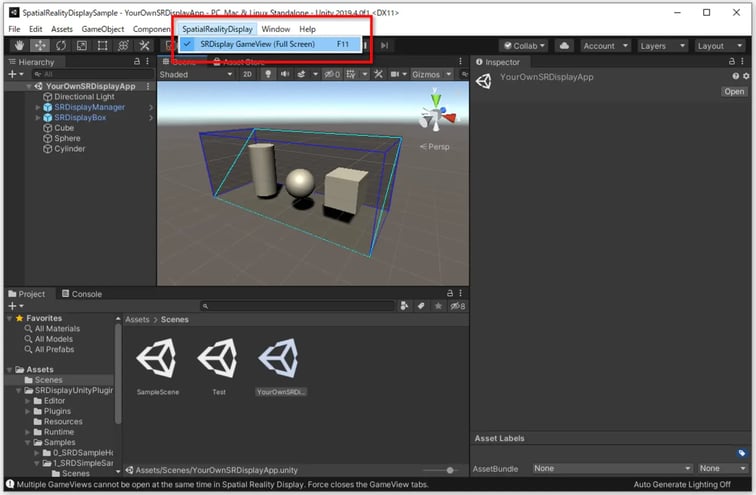Open the Gizmos dropdown
Image resolution: width=756 pixels, height=495 pixels.
432,74
